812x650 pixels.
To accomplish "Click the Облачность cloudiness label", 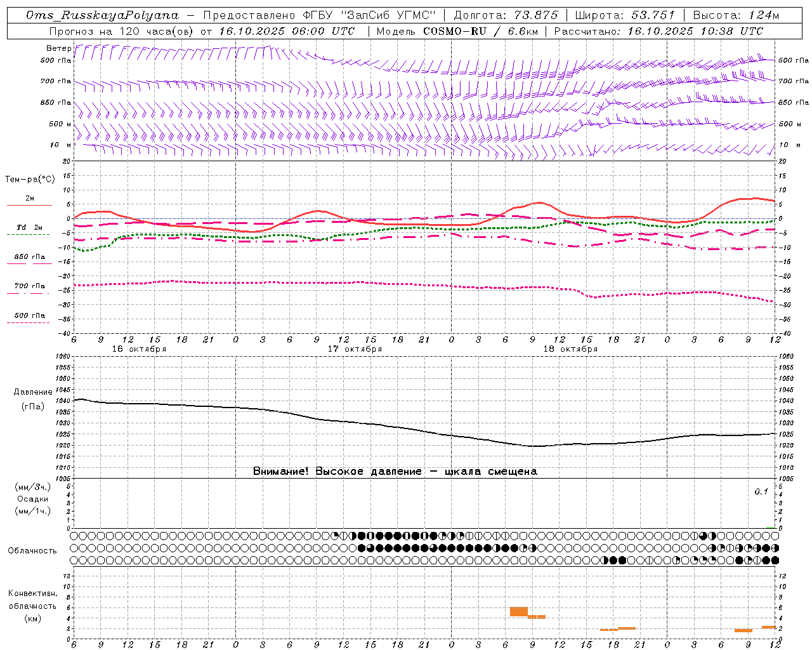I will point(32,551).
